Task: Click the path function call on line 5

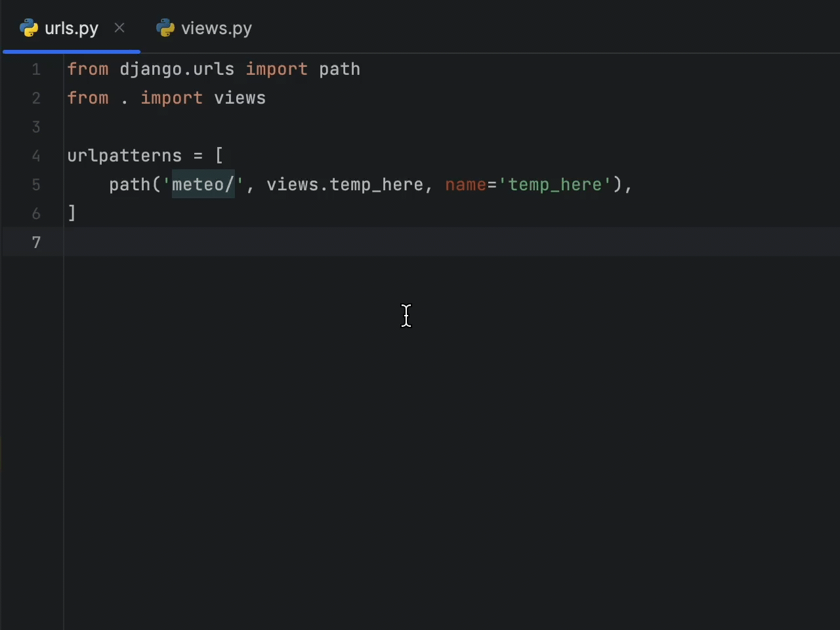Action: click(129, 185)
